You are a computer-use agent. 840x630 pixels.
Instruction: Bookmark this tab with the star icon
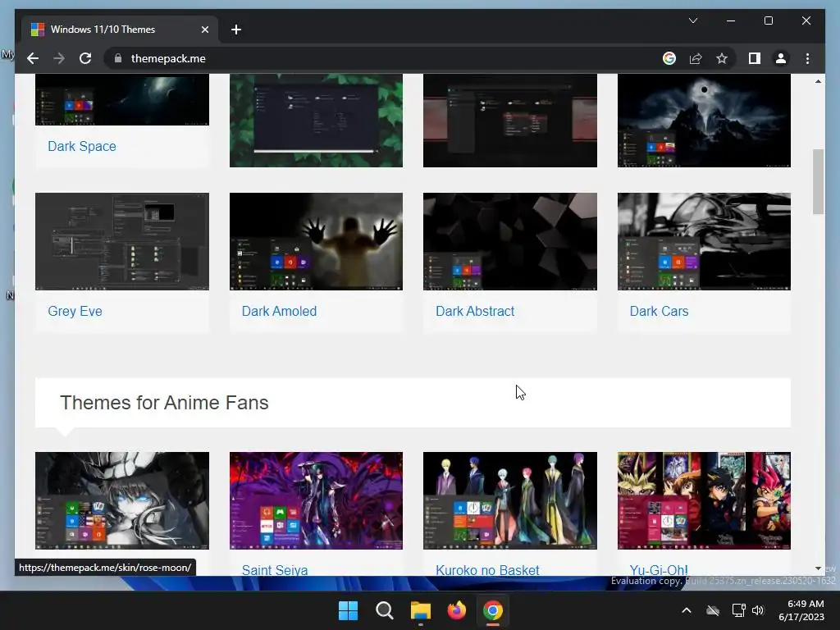point(722,58)
